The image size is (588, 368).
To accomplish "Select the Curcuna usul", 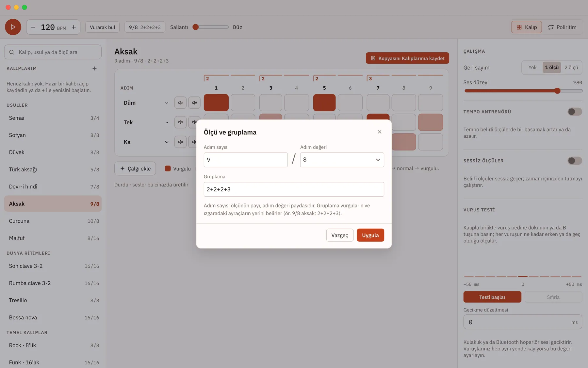I will pos(53,221).
